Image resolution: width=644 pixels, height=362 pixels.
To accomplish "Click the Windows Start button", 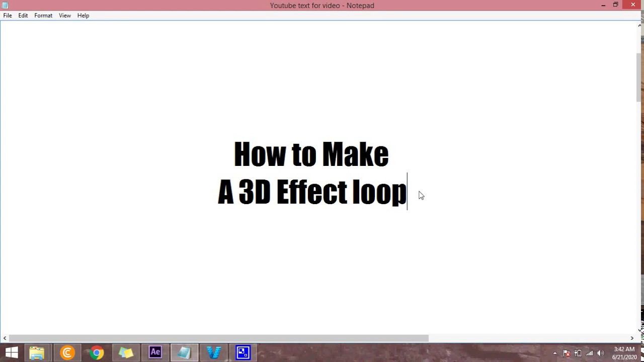I will [x=12, y=352].
